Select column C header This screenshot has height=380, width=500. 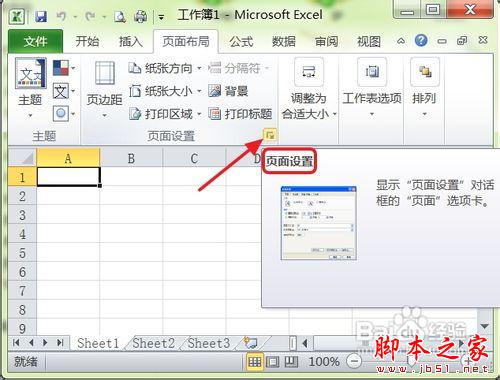click(x=194, y=158)
